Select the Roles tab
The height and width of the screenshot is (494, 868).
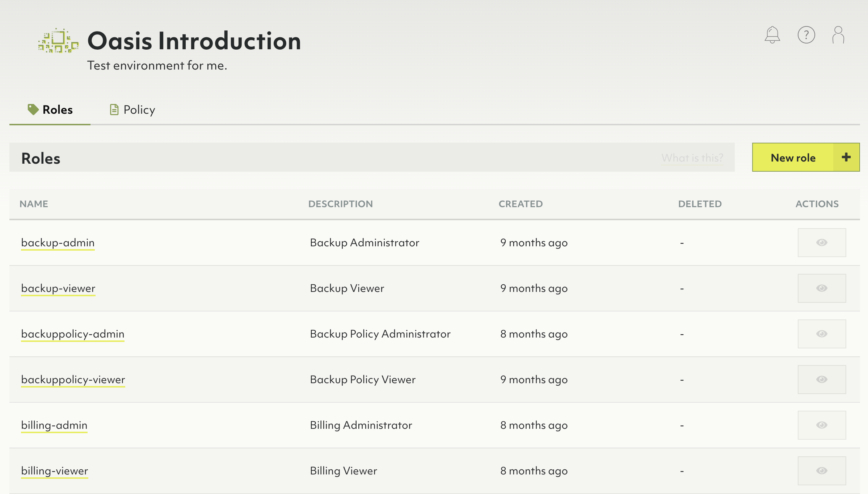coord(50,109)
